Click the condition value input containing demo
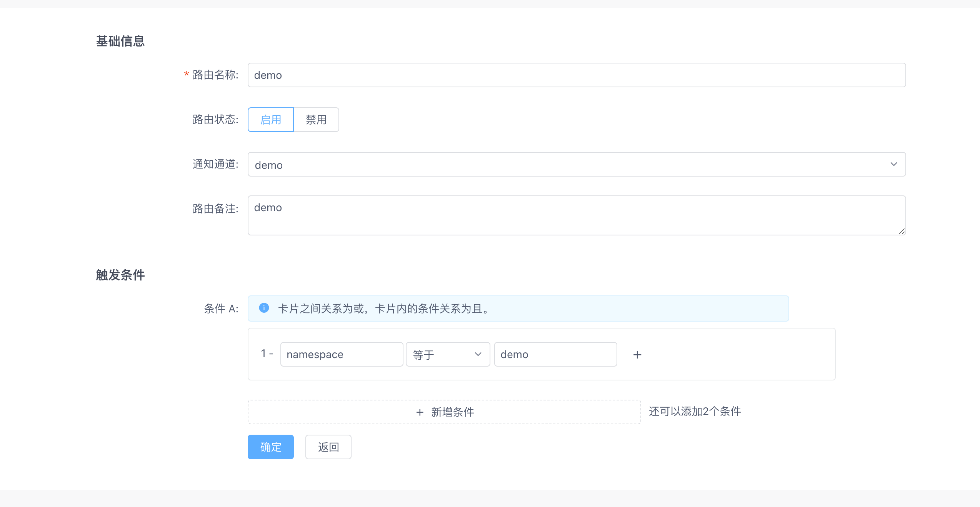 (555, 354)
